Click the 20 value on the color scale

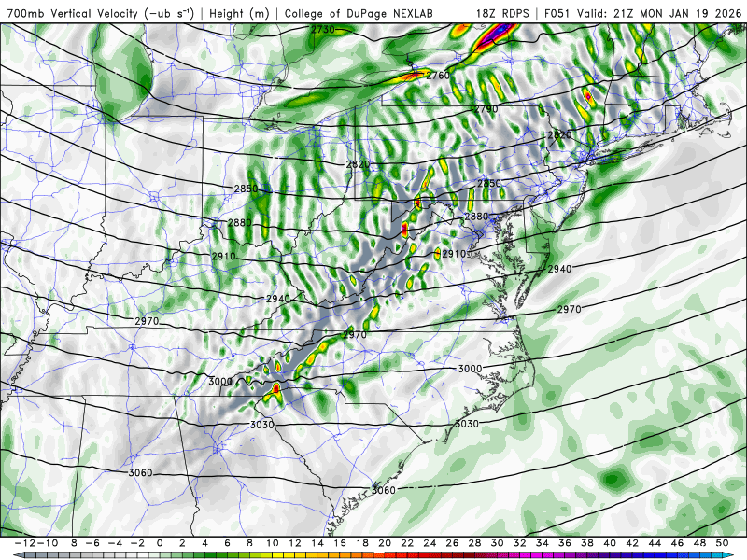tap(385, 543)
